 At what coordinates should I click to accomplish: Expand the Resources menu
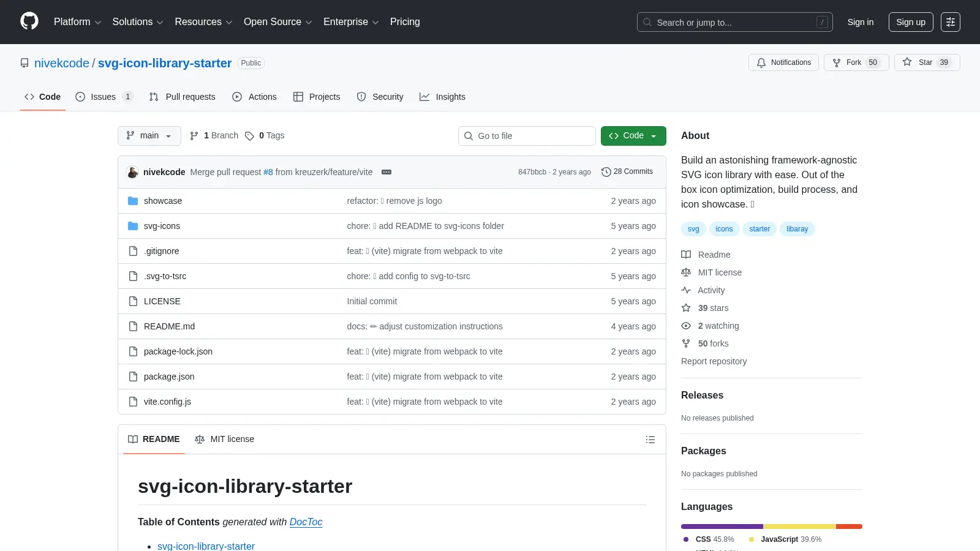(x=203, y=22)
